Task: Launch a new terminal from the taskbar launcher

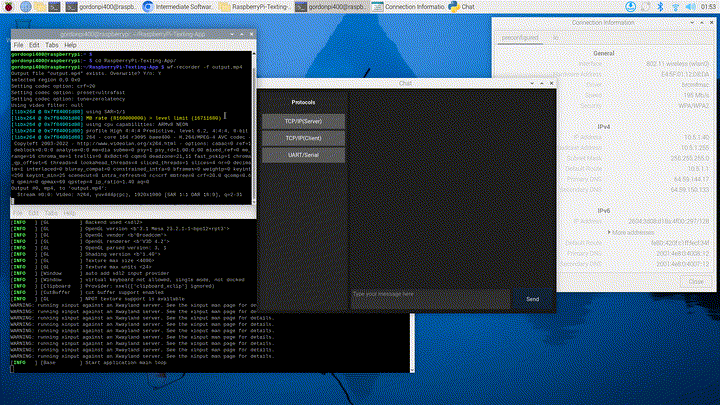Action: coord(54,6)
